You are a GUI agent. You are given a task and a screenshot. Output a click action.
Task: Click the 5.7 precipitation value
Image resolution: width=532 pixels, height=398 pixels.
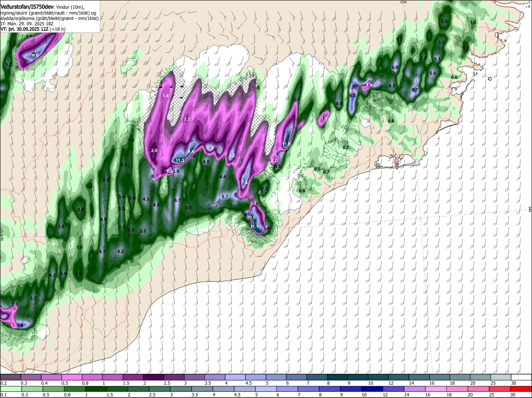click(225, 197)
